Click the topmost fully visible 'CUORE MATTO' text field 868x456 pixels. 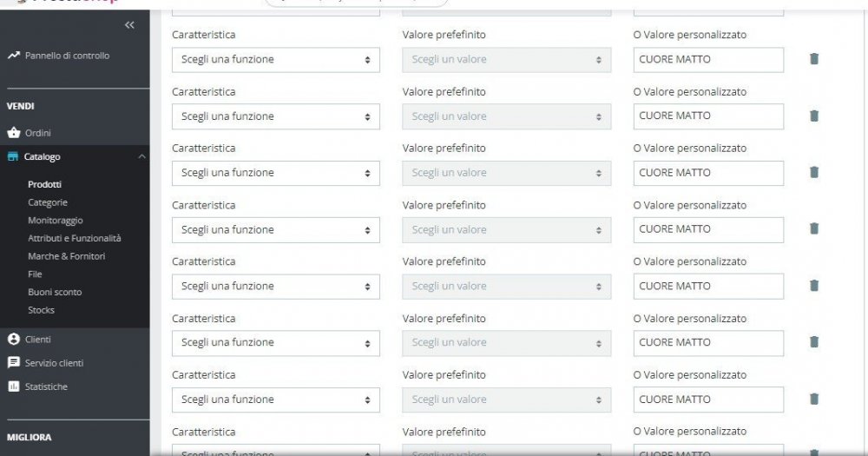(707, 60)
